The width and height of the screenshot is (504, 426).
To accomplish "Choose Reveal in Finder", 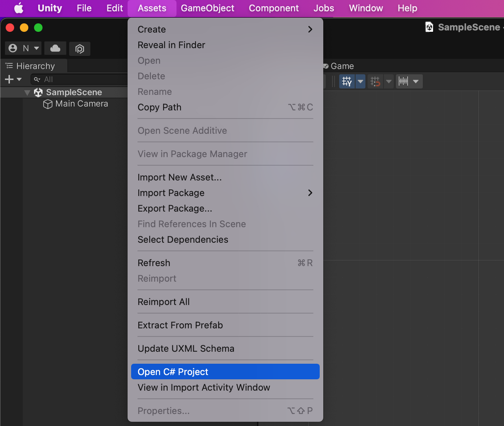I will tap(225, 45).
